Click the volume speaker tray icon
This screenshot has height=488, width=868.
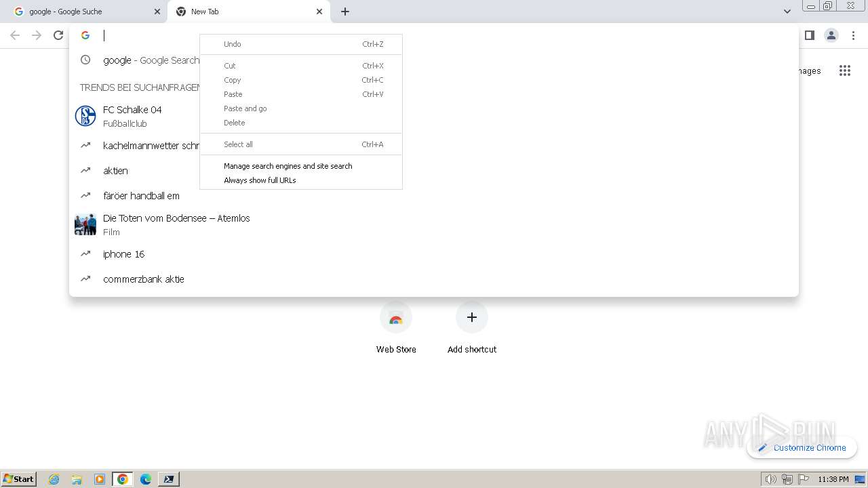pos(770,479)
